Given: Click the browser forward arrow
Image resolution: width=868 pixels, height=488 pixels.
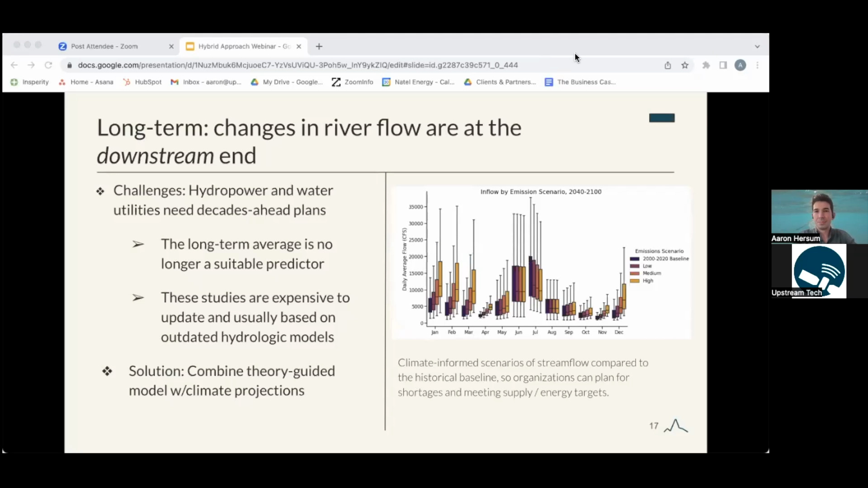Looking at the screenshot, I should click(31, 65).
